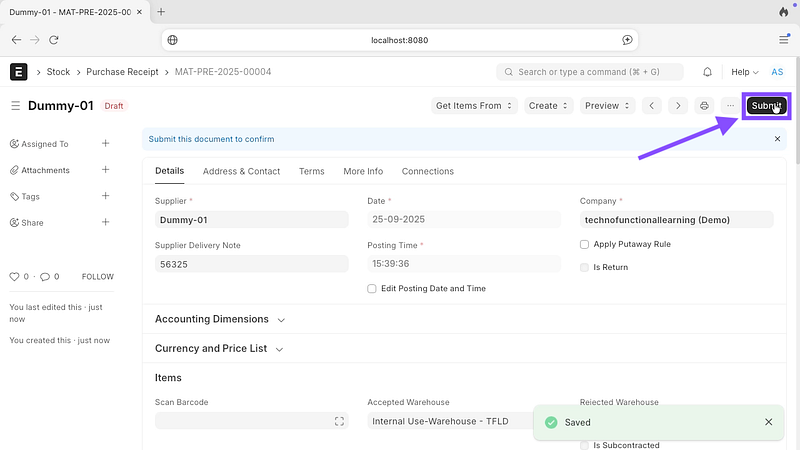
Task: Navigate to Stock breadcrumb link
Action: pyautogui.click(x=58, y=72)
